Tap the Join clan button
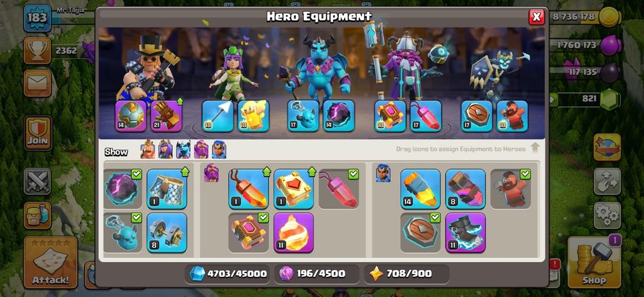 pos(38,133)
